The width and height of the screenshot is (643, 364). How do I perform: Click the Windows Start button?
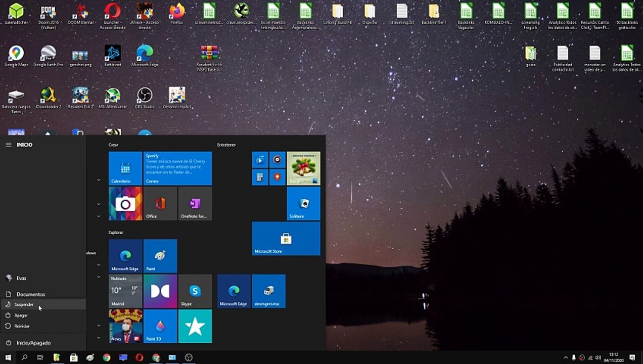(x=8, y=357)
